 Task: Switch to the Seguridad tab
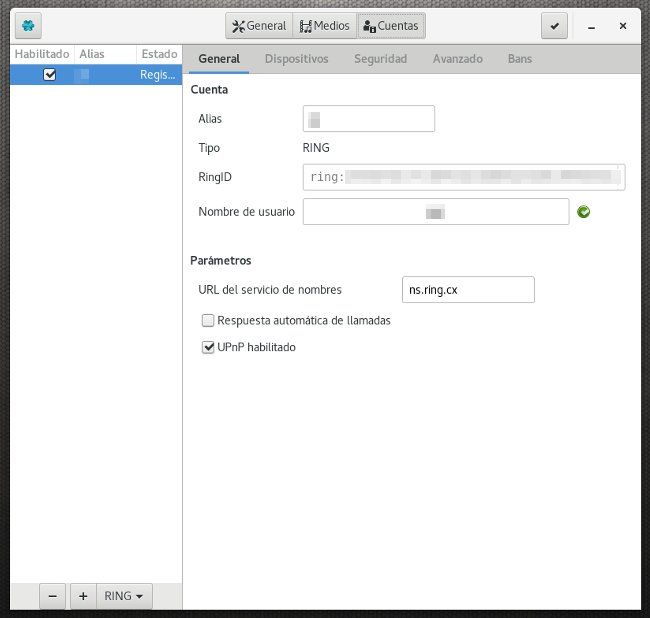point(380,59)
